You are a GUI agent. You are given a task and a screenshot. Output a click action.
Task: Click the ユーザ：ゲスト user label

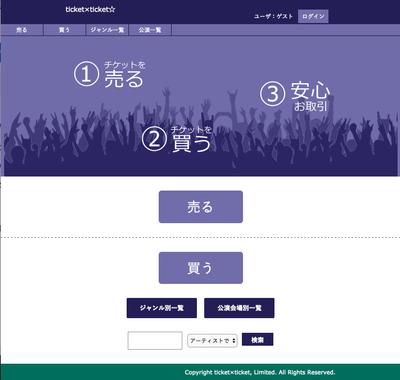(x=273, y=16)
